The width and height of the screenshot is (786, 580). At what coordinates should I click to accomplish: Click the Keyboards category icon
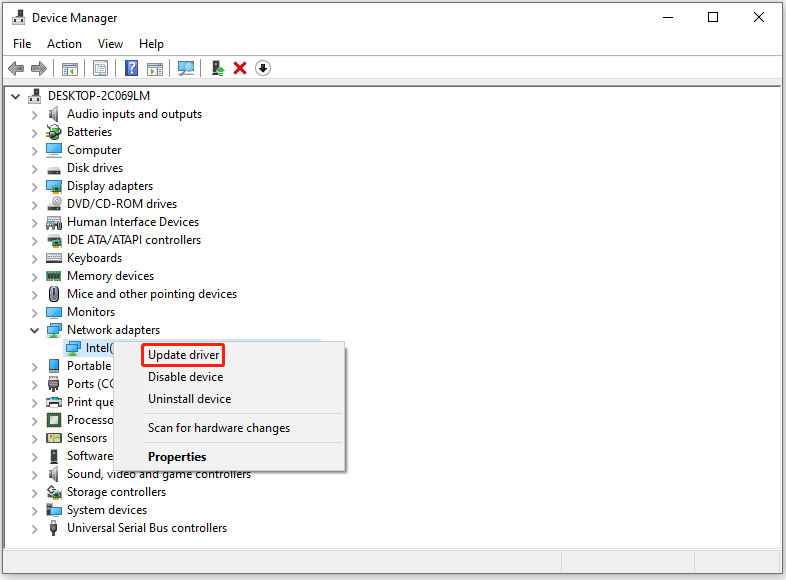click(54, 258)
